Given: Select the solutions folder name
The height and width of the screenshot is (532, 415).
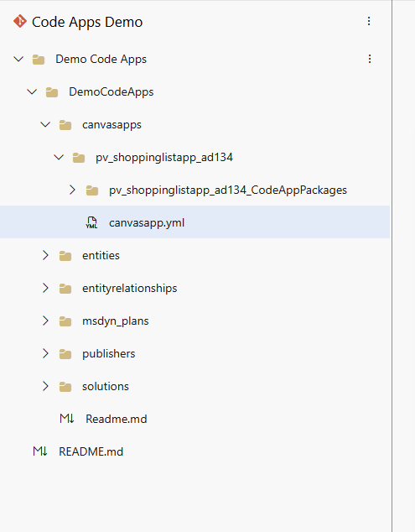Looking at the screenshot, I should click(x=106, y=386).
